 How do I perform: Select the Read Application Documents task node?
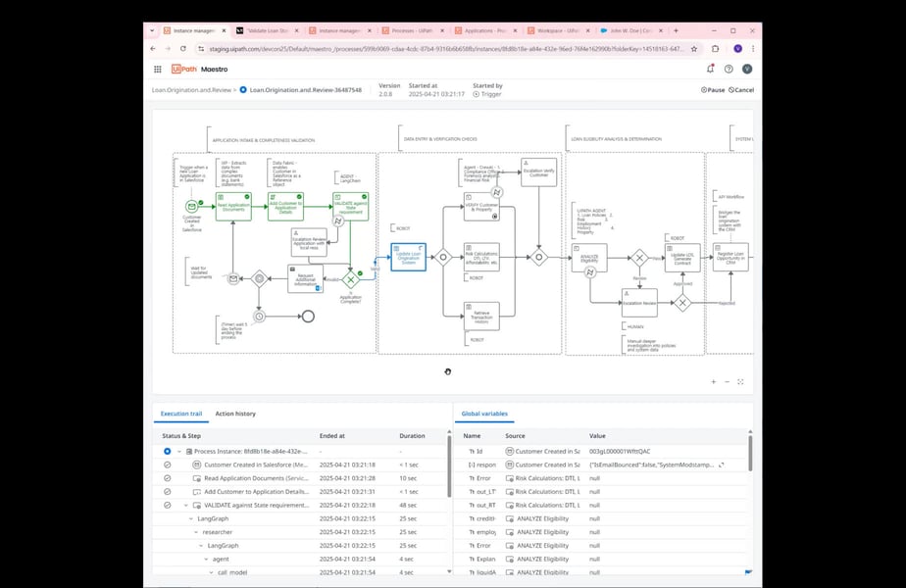(x=233, y=207)
